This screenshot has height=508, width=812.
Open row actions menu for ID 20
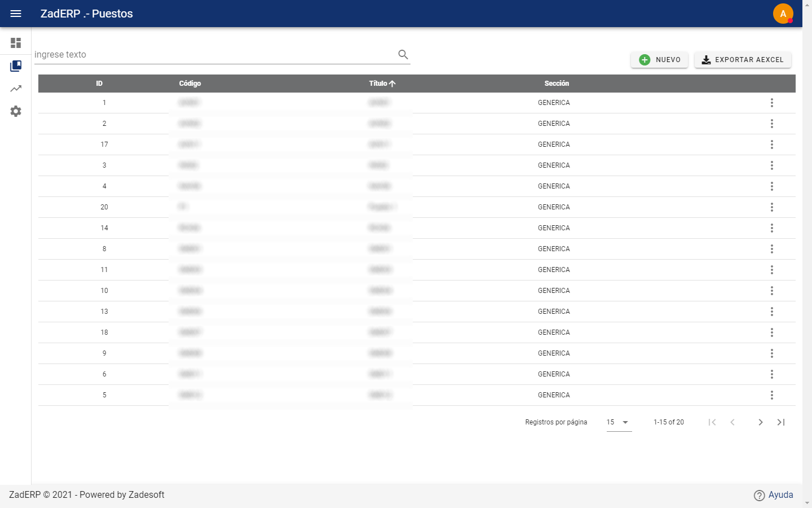[772, 207]
